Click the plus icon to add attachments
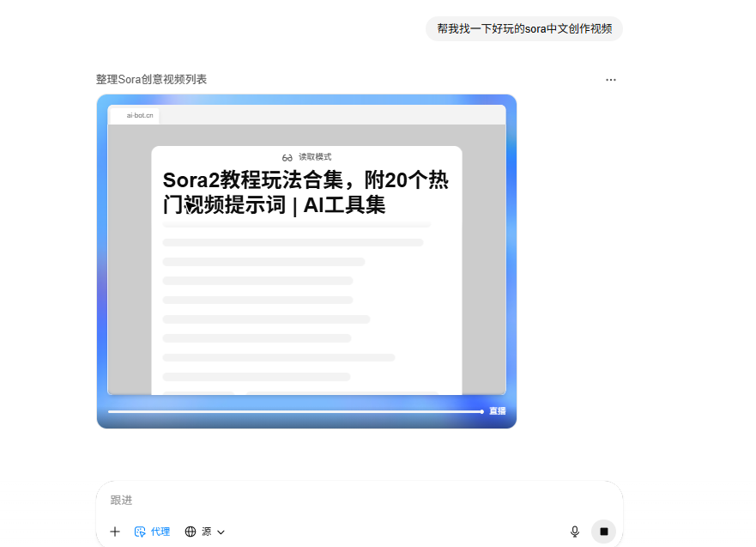Screen dimensions: 756x547 [115, 532]
